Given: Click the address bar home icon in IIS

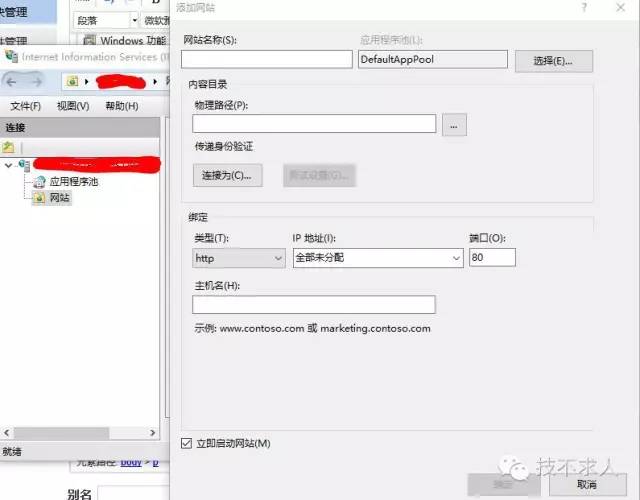Looking at the screenshot, I should click(72, 82).
